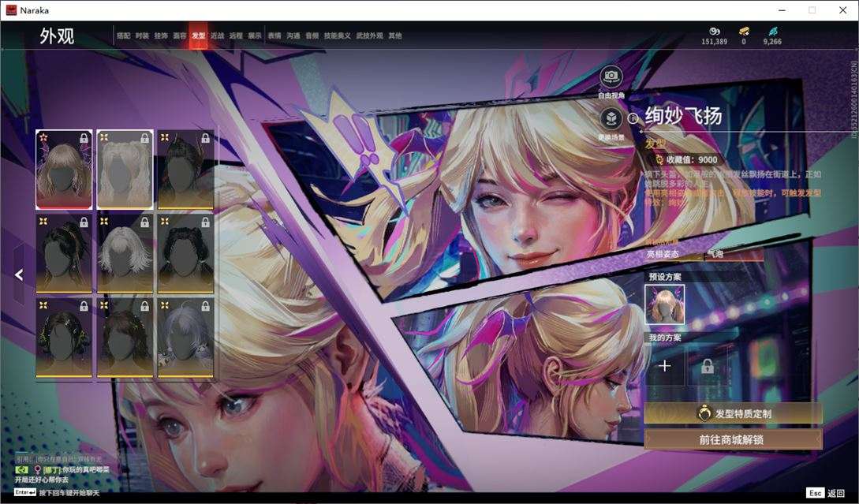The image size is (859, 504).
Task: Click the left arrow to collapse panel
Action: (x=19, y=274)
